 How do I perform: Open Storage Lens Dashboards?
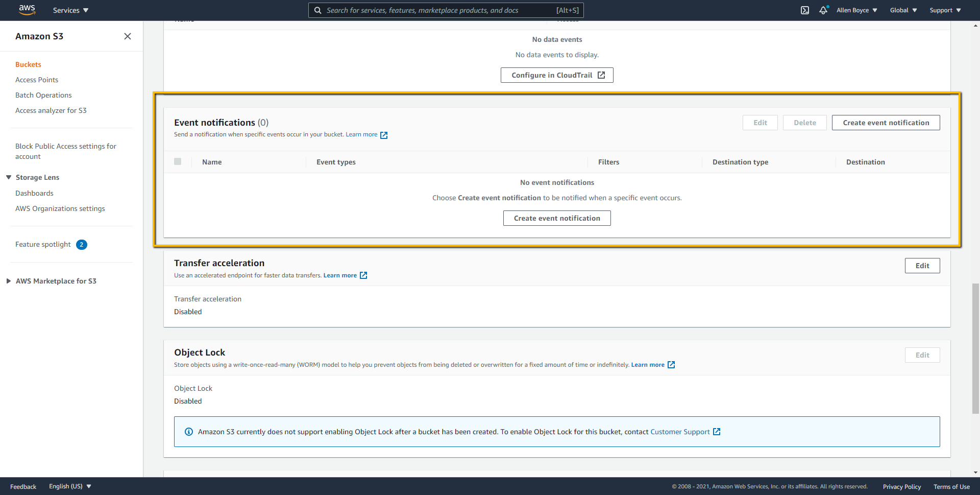(34, 193)
